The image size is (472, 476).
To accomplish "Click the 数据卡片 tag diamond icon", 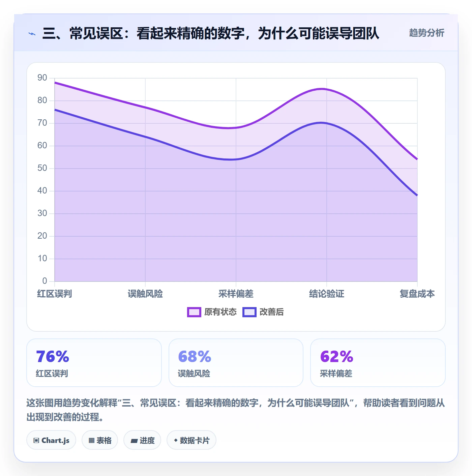I will click(x=176, y=440).
